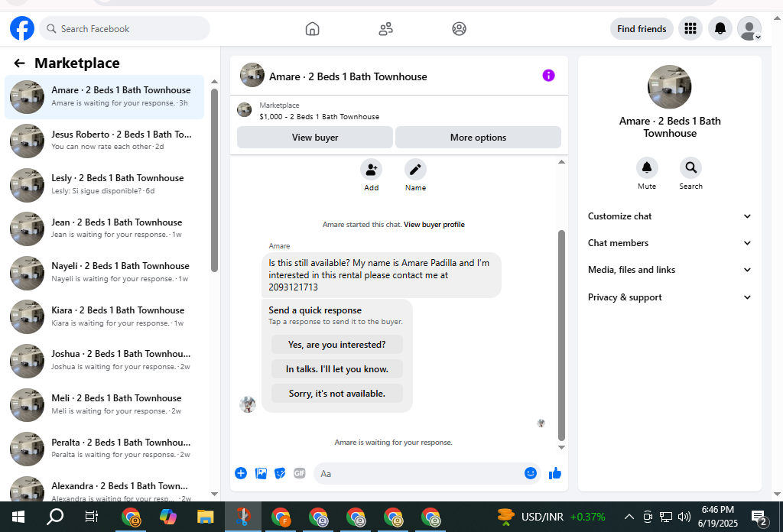Viewport: 783px width, 532px height.
Task: Expand Media, files and links section
Action: click(669, 270)
